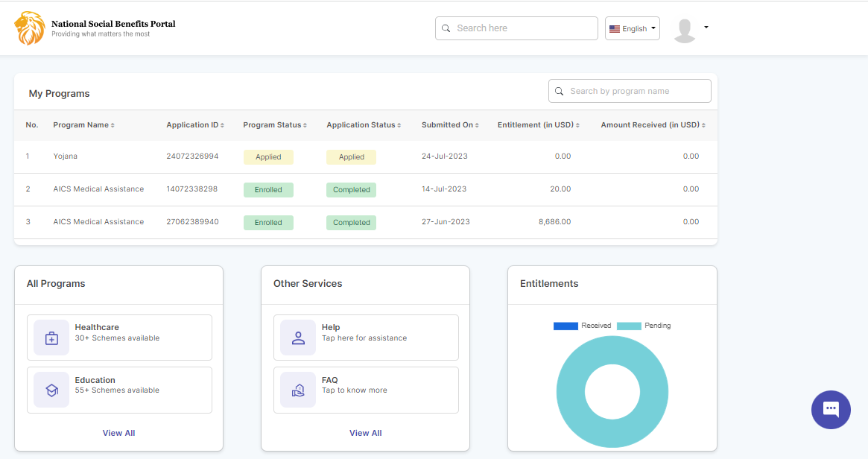Click the Education graduation cap icon

coord(51,390)
